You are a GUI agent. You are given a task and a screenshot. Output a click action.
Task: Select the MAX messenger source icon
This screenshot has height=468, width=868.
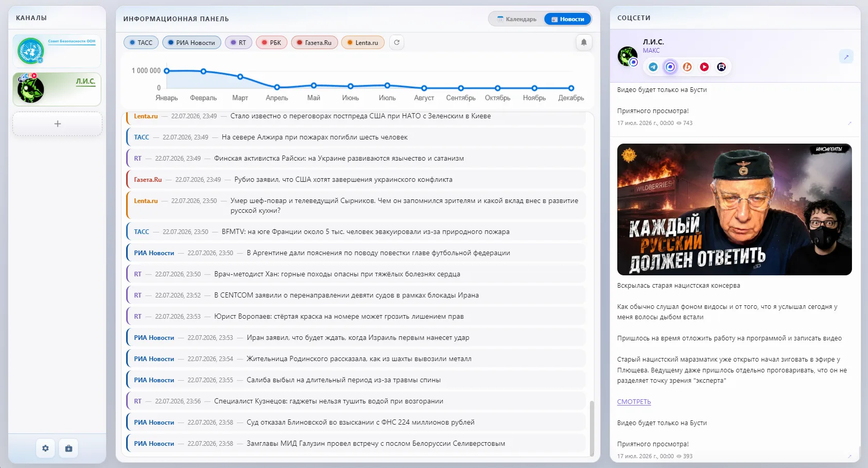click(671, 67)
